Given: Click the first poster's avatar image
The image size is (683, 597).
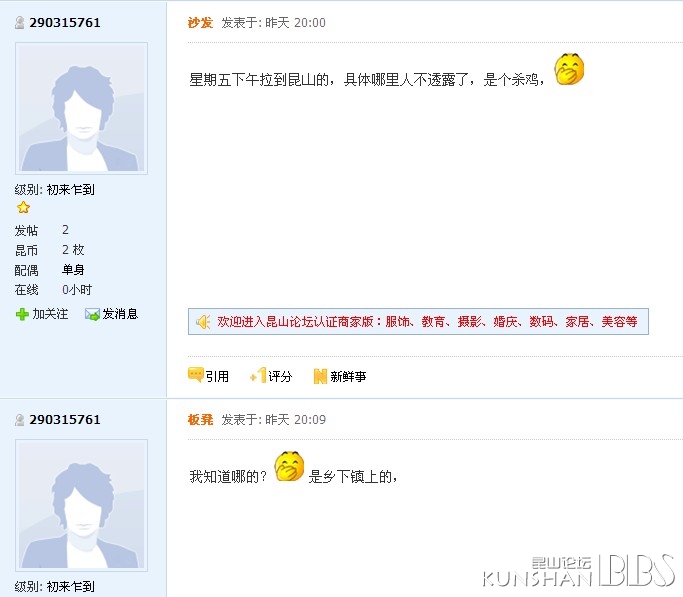Looking at the screenshot, I should pyautogui.click(x=81, y=108).
